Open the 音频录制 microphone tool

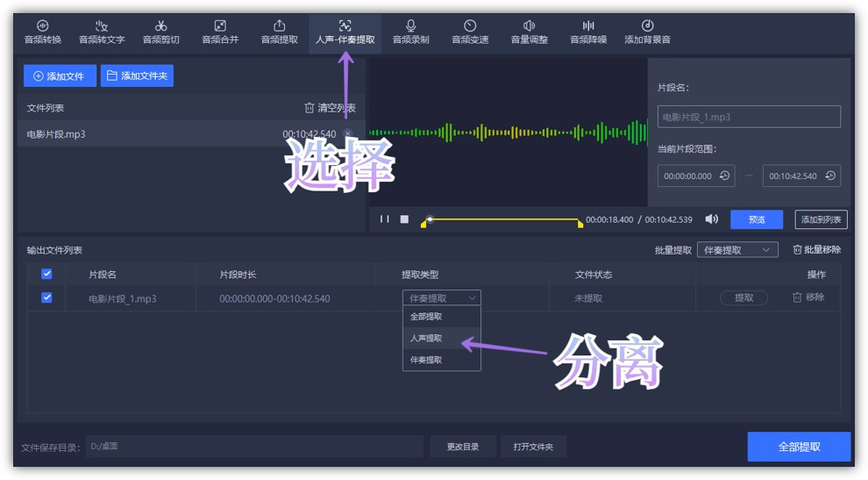click(410, 32)
